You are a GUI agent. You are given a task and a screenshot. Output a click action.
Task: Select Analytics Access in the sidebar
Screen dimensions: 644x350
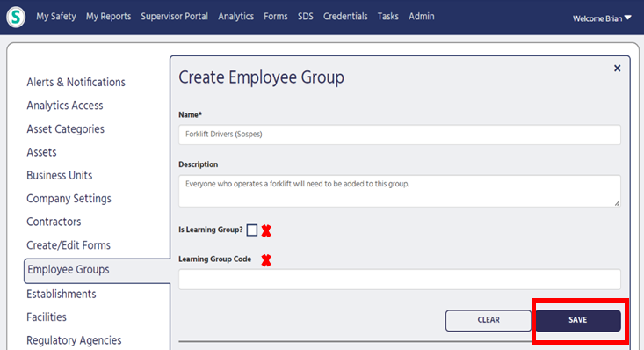click(65, 106)
